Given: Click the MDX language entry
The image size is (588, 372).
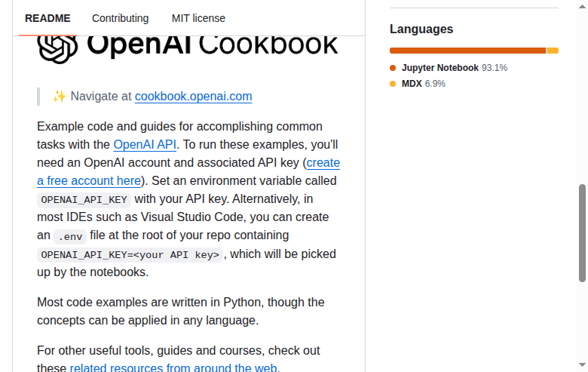Looking at the screenshot, I should (418, 84).
